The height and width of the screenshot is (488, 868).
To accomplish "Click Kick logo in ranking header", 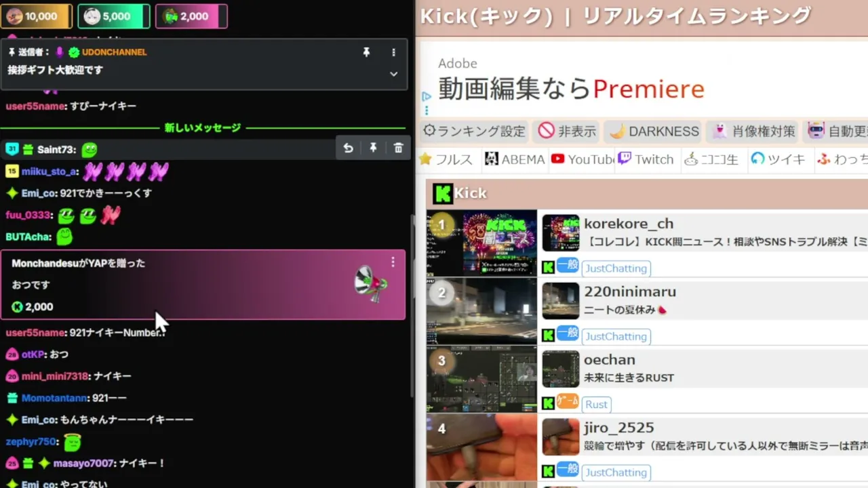I will [x=443, y=193].
